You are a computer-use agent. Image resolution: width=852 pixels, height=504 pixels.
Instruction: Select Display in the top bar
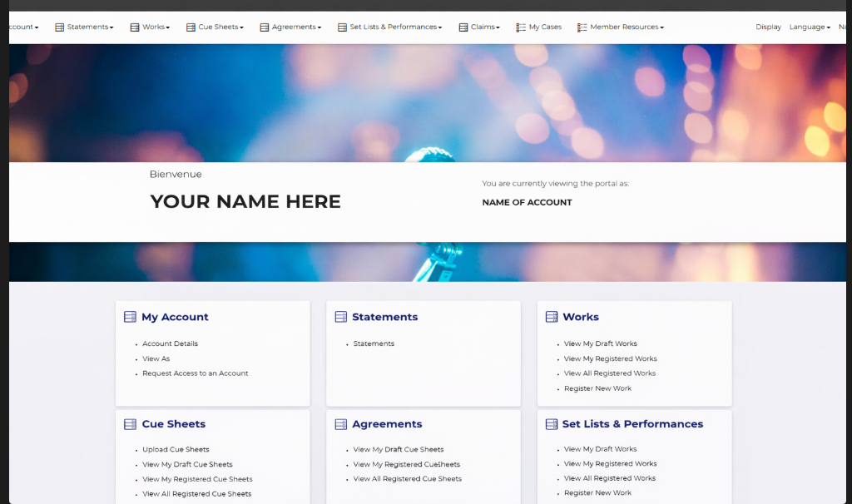point(768,27)
